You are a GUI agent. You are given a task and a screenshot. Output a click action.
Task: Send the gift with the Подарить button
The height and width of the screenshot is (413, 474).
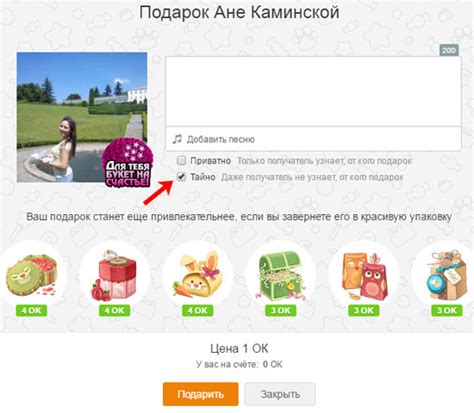click(x=200, y=394)
